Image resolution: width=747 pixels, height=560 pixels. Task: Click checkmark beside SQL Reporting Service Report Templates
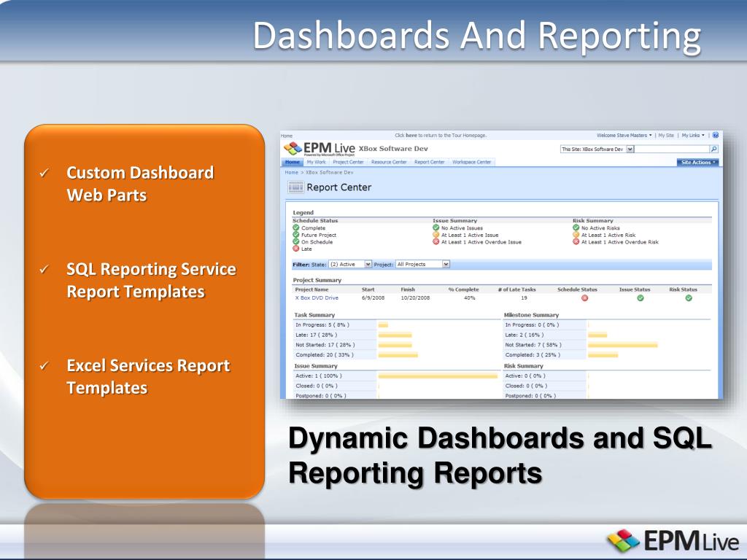coord(44,269)
